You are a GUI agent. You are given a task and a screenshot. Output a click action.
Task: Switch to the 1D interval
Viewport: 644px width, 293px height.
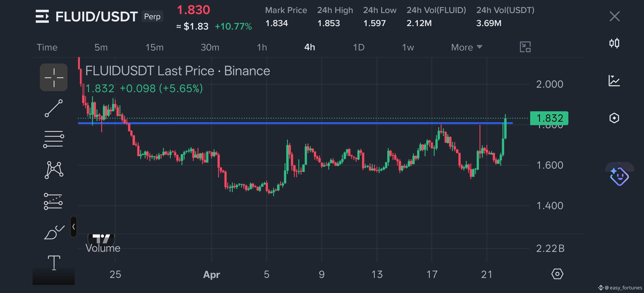click(359, 47)
